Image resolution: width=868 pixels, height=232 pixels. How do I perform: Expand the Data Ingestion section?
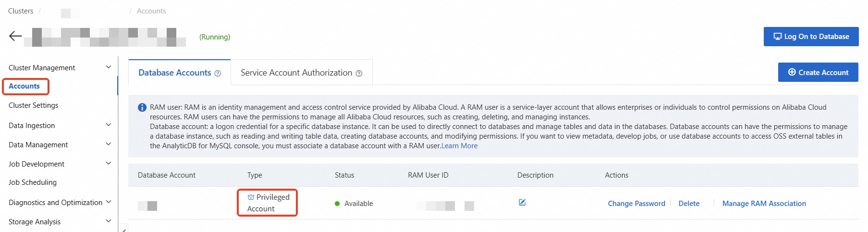pos(109,125)
